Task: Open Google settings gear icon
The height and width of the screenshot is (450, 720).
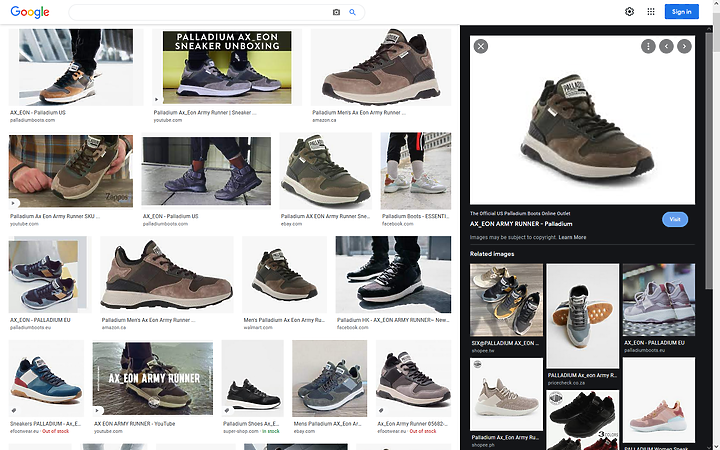Action: 630,12
